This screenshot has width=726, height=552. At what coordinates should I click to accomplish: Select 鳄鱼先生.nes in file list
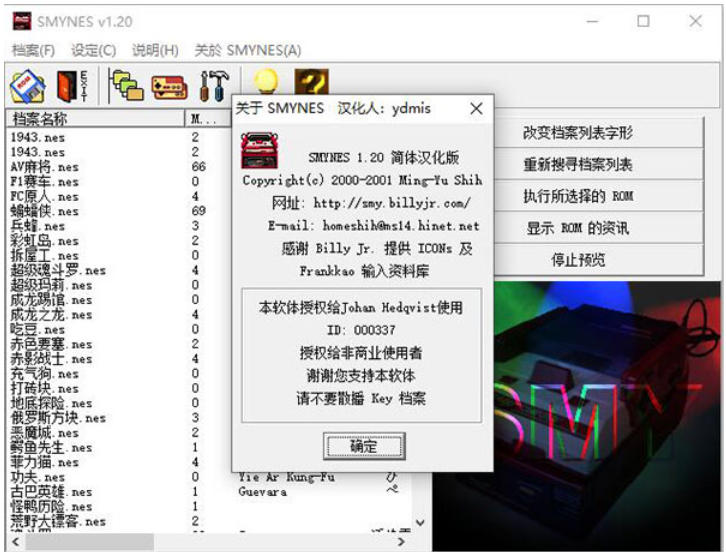click(51, 448)
